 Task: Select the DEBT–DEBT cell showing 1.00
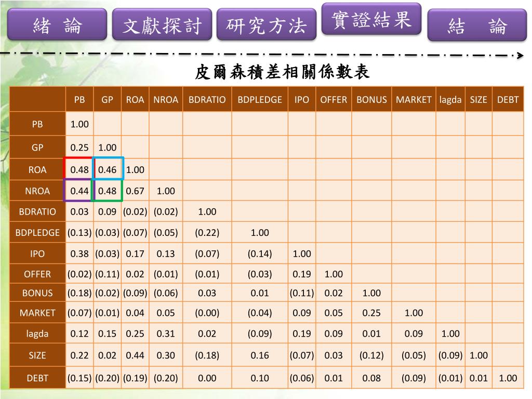[x=508, y=378]
